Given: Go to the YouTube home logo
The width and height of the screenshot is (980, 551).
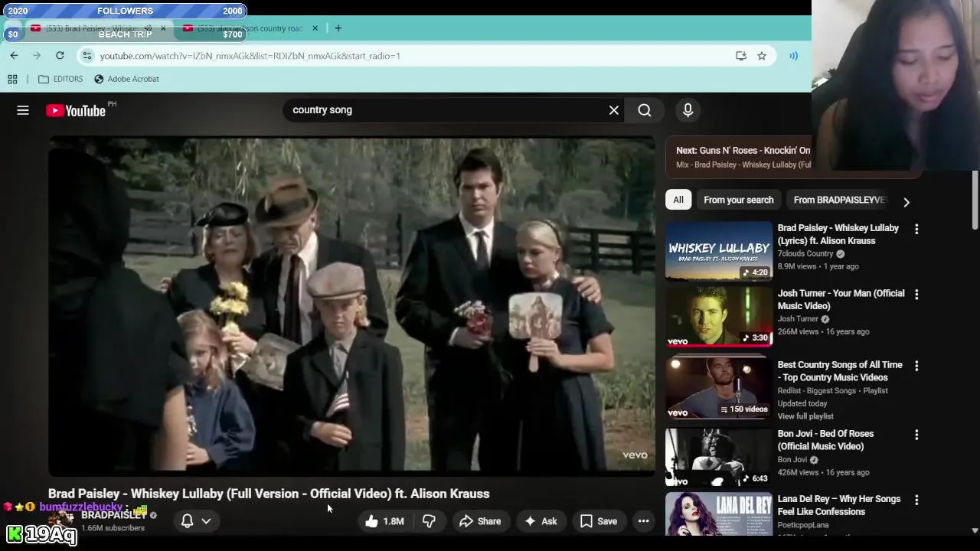Looking at the screenshot, I should 75,111.
